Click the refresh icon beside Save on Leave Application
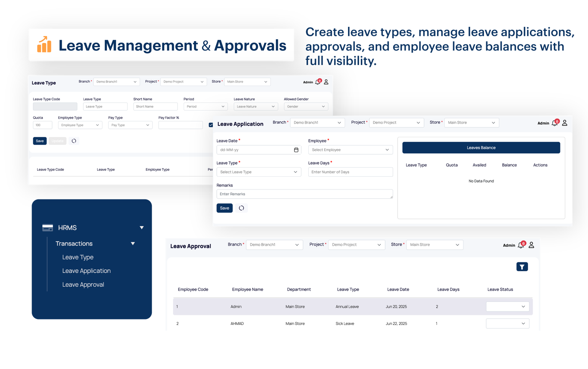The width and height of the screenshot is (588, 369). tap(241, 208)
